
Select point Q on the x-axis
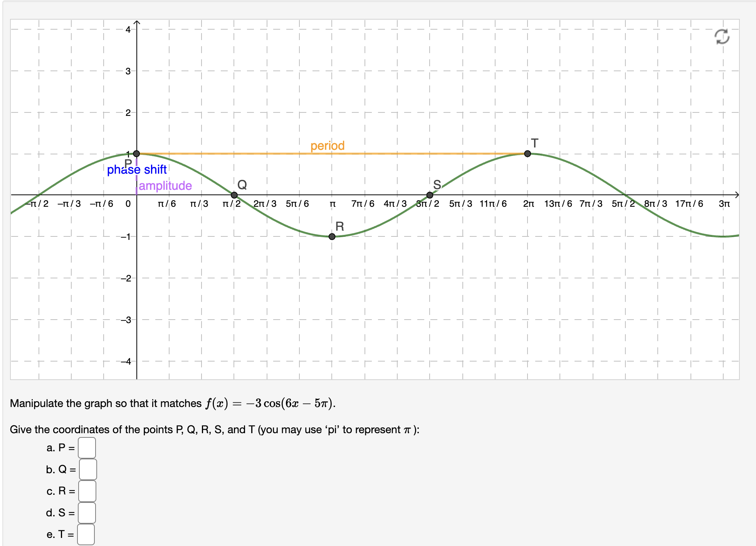click(x=234, y=195)
